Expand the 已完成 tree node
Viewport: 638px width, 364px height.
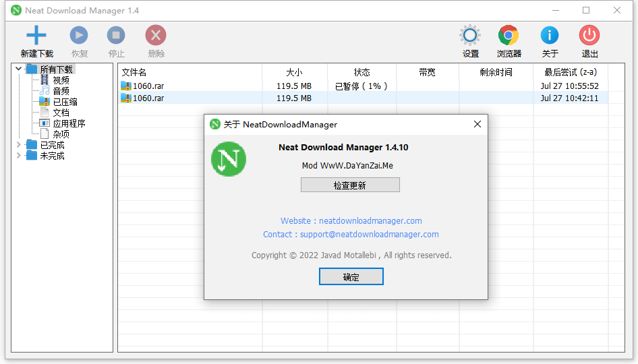18,144
